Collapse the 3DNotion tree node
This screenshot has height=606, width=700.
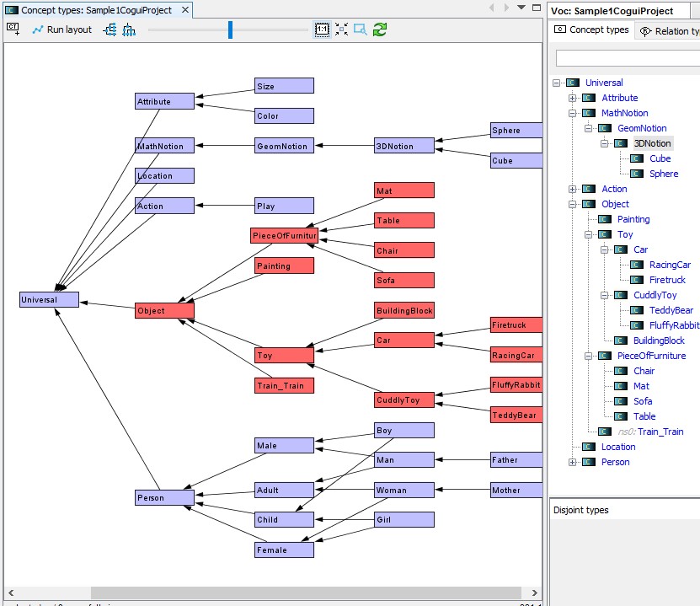click(x=604, y=143)
